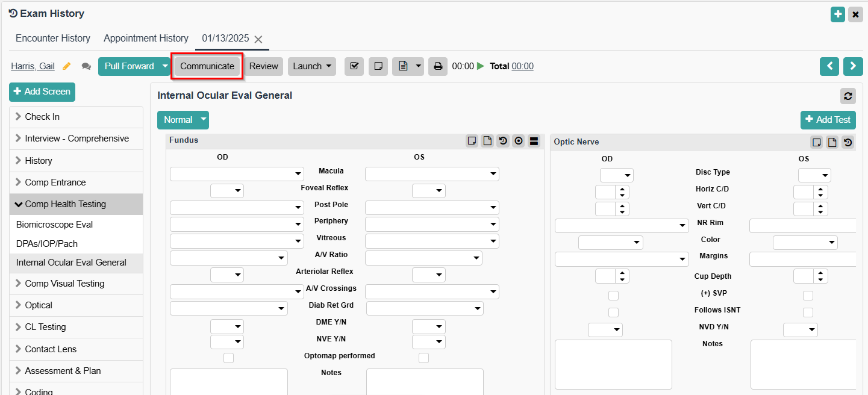868x395 pixels.
Task: Go to next screen with right arrow button
Action: pyautogui.click(x=853, y=66)
